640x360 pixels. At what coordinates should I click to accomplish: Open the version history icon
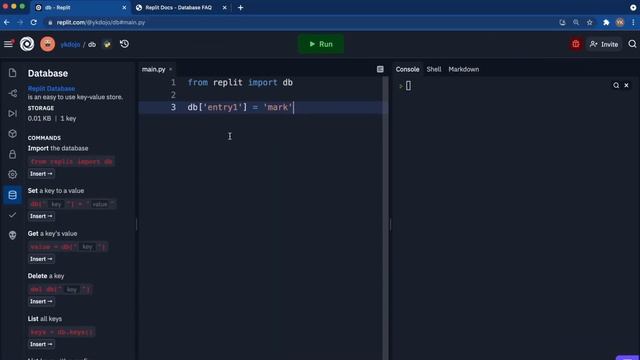(124, 44)
